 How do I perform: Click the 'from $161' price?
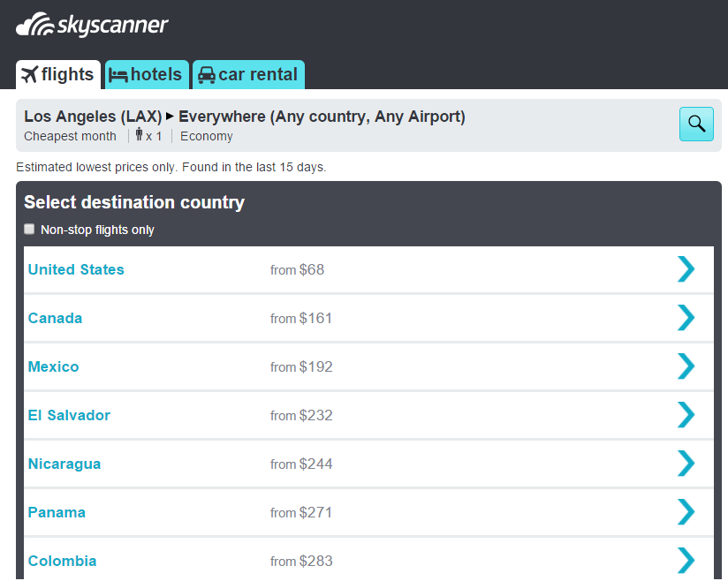click(301, 319)
